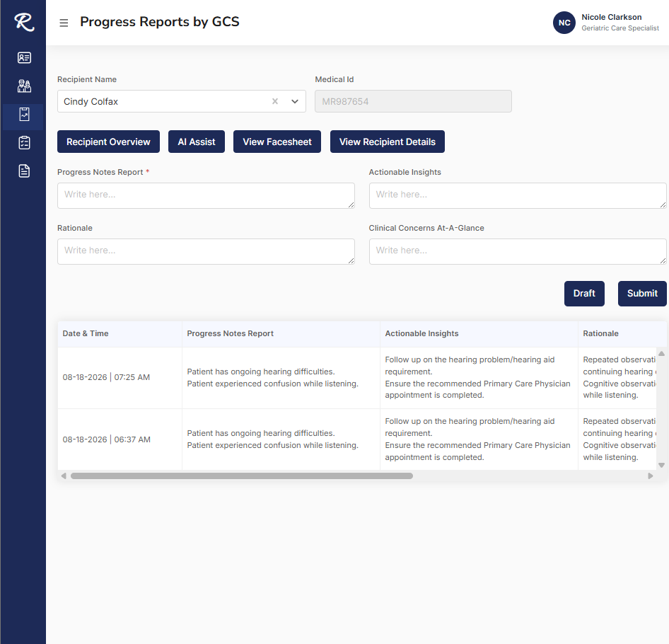Submit the progress report
This screenshot has width=669, height=644.
point(642,294)
